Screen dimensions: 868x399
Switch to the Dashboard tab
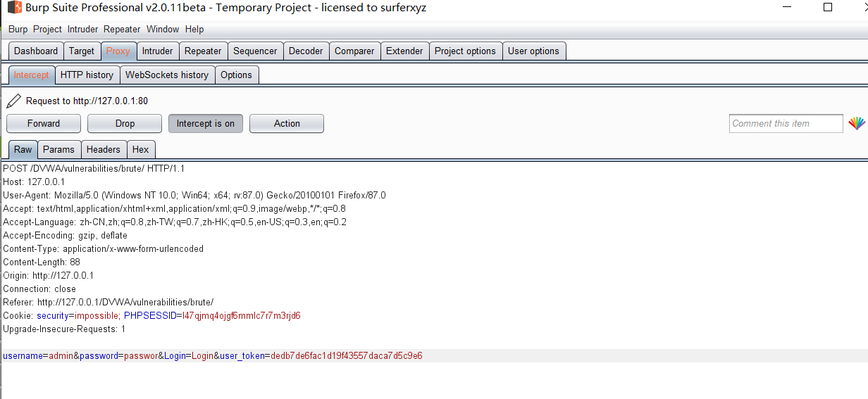point(36,51)
